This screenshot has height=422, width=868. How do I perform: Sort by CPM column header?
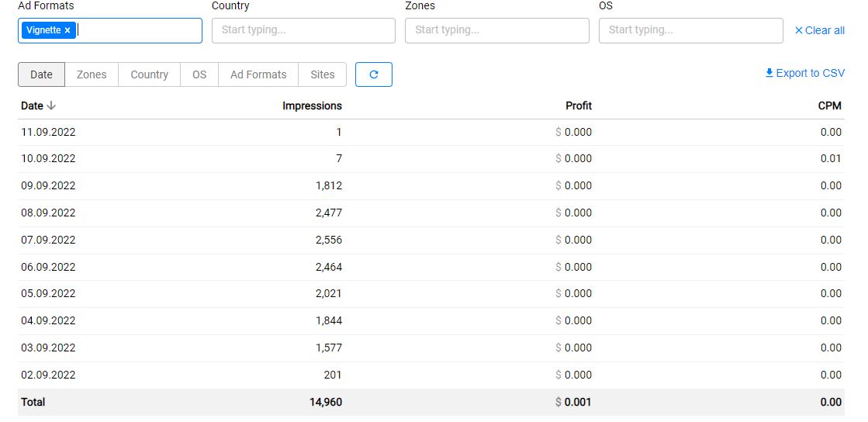(829, 105)
